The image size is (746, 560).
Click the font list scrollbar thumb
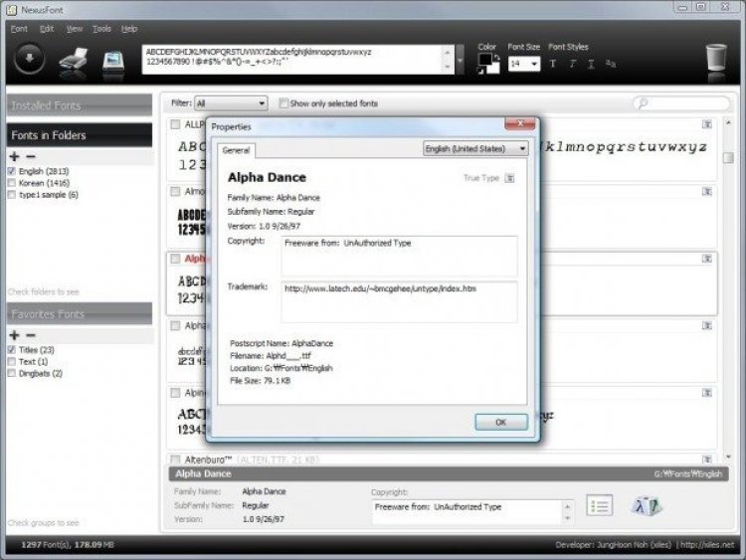tap(728, 157)
